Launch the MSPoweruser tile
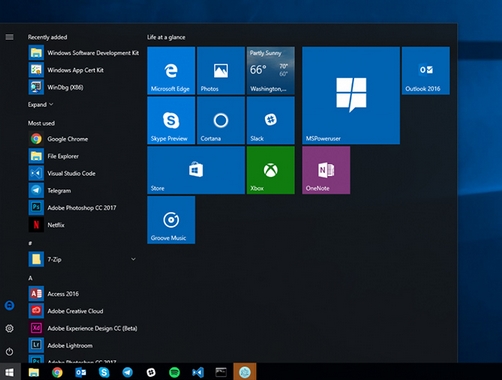Image resolution: width=502 pixels, height=380 pixels. pos(351,96)
